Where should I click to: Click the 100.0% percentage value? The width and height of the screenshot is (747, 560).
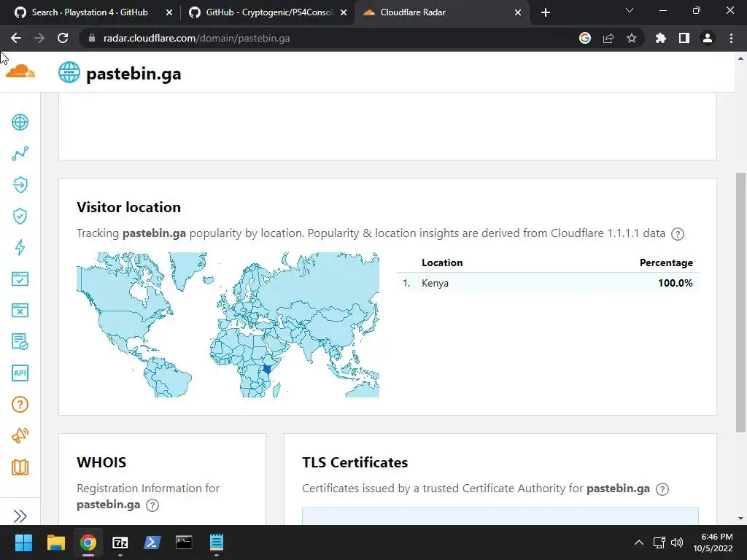[675, 283]
